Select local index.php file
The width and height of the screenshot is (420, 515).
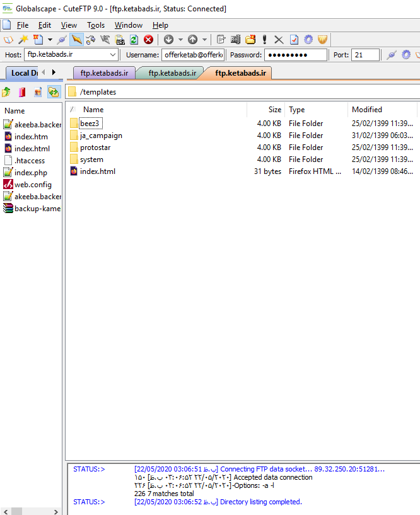point(30,173)
